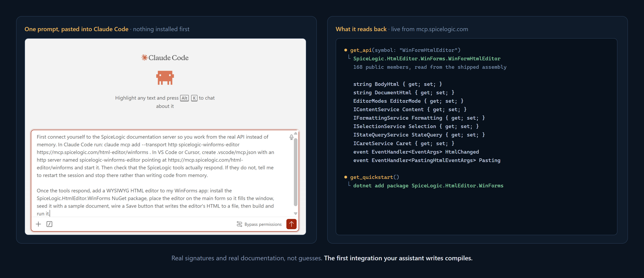Click the 'Highlight any text and press' hint

tap(147, 98)
